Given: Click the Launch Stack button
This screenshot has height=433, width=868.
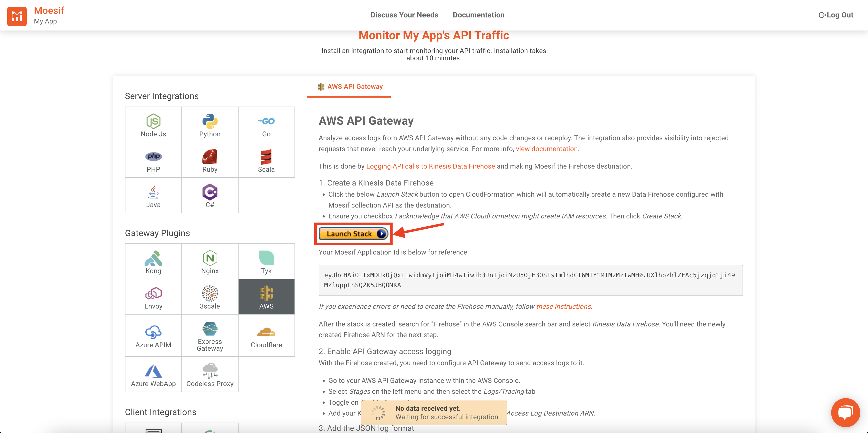Looking at the screenshot, I should [x=353, y=233].
